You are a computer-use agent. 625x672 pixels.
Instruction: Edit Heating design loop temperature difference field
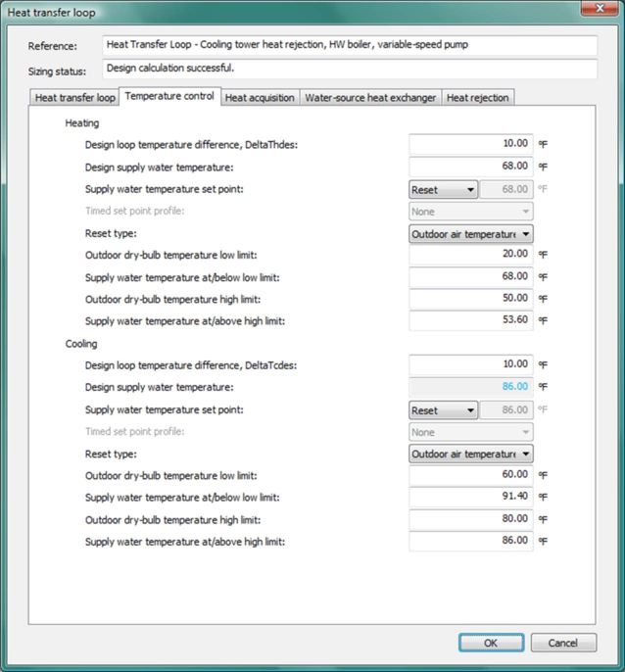(x=470, y=144)
